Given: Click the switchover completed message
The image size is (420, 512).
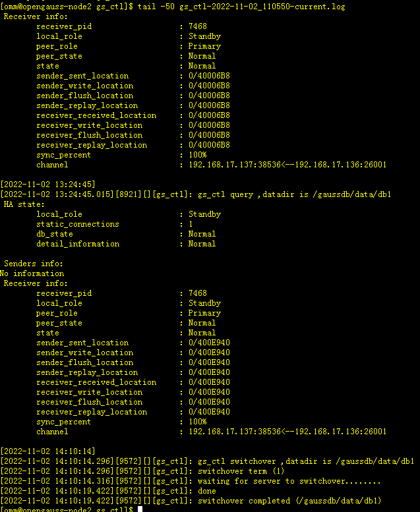Looking at the screenshot, I should coord(289,501).
